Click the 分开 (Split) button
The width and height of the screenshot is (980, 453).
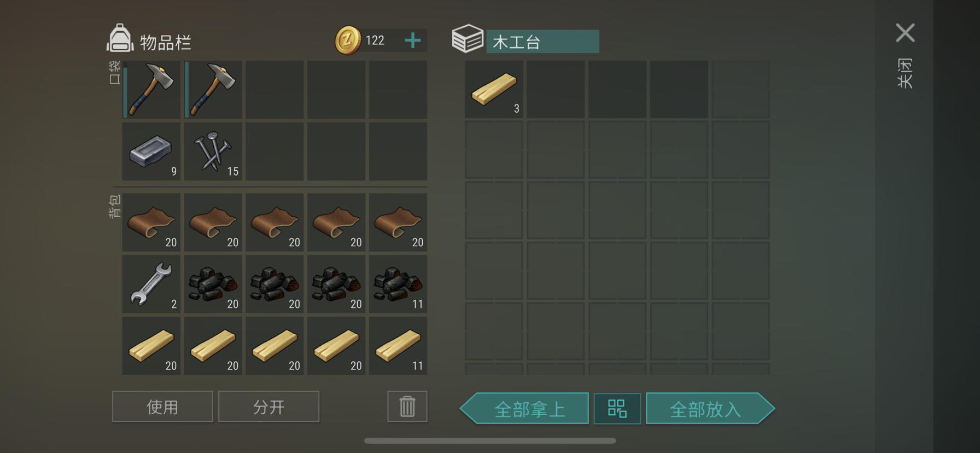tap(269, 406)
